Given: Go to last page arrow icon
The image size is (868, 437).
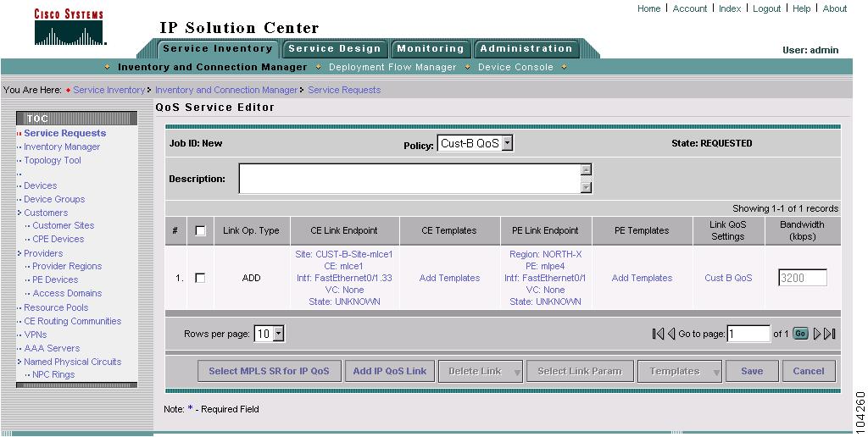Looking at the screenshot, I should pos(830,334).
